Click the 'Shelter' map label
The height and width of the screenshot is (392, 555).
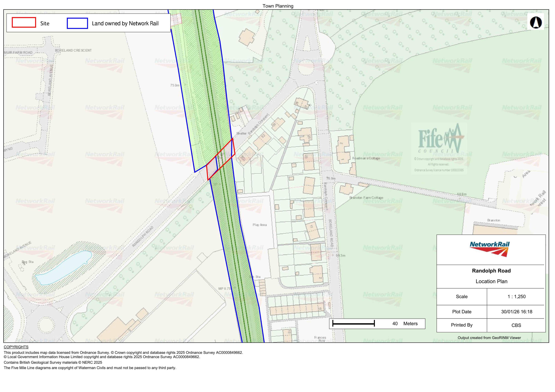coord(241,133)
